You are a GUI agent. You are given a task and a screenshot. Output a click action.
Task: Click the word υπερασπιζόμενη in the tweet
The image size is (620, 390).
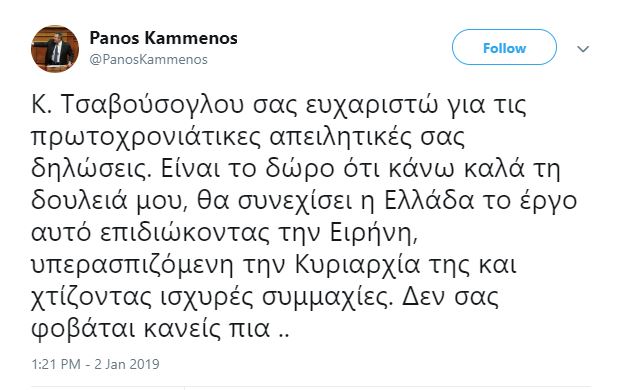[132, 266]
